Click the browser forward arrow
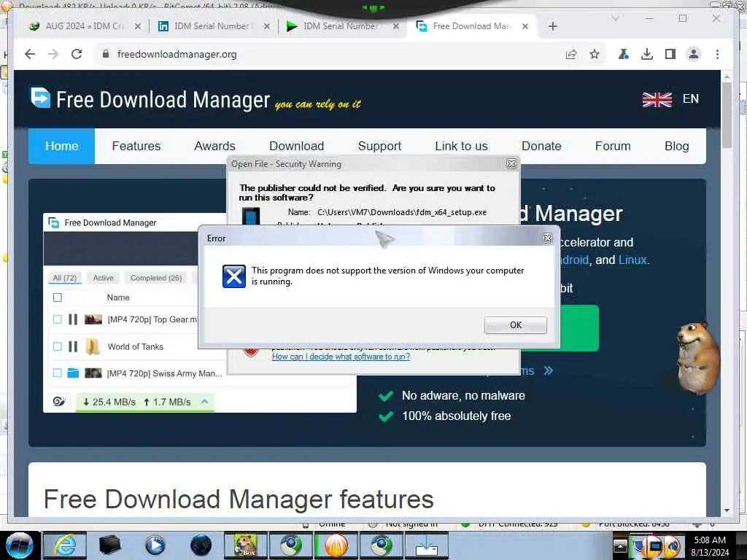Viewport: 747px width, 560px height. click(53, 54)
